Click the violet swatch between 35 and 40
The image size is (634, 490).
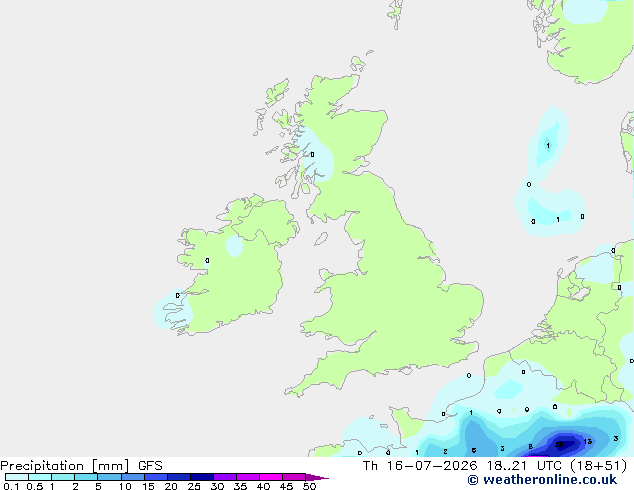point(248,477)
